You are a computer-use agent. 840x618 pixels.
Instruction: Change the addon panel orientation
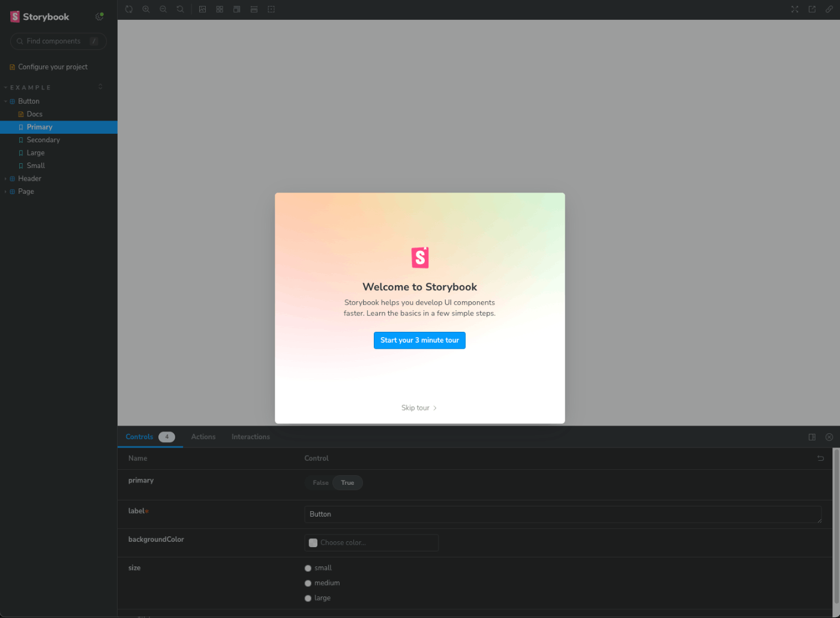pyautogui.click(x=812, y=437)
